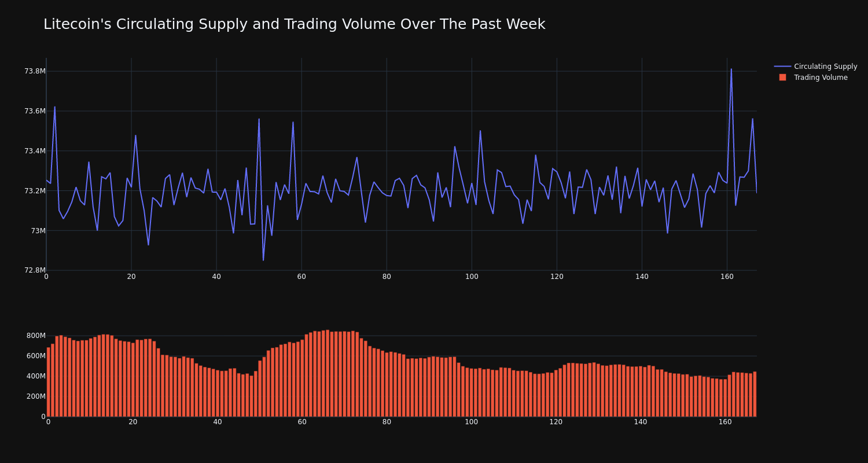Click the 600M volume axis label
Screen dimensions: 868x463
click(x=36, y=356)
